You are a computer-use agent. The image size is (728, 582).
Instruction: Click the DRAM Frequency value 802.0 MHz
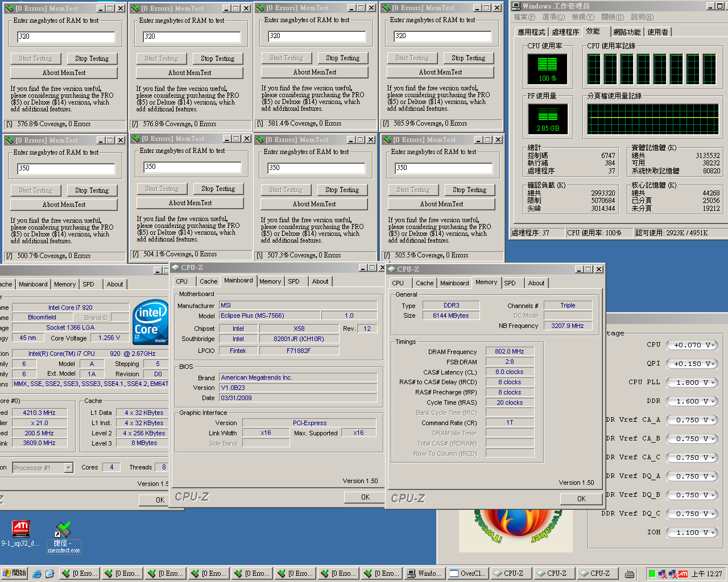click(509, 352)
